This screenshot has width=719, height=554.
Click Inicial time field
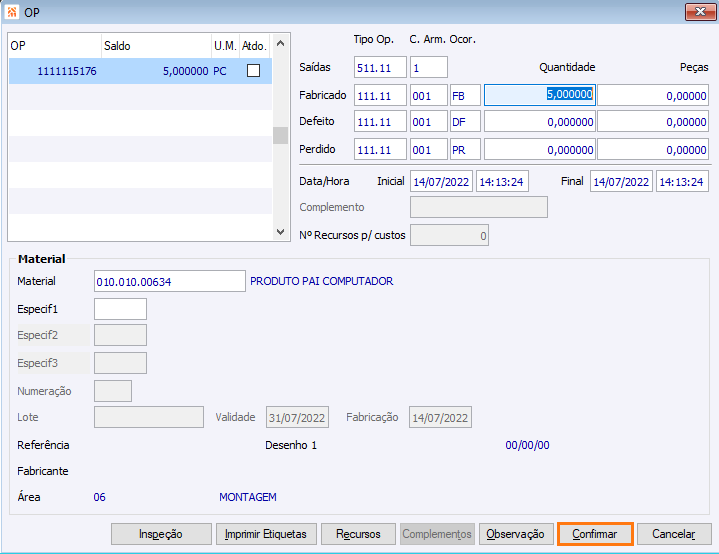(x=502, y=181)
